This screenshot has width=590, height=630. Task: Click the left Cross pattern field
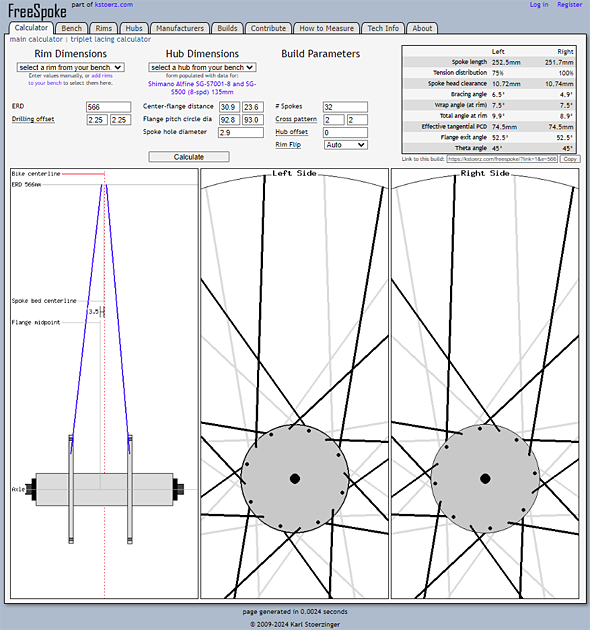tap(334, 120)
